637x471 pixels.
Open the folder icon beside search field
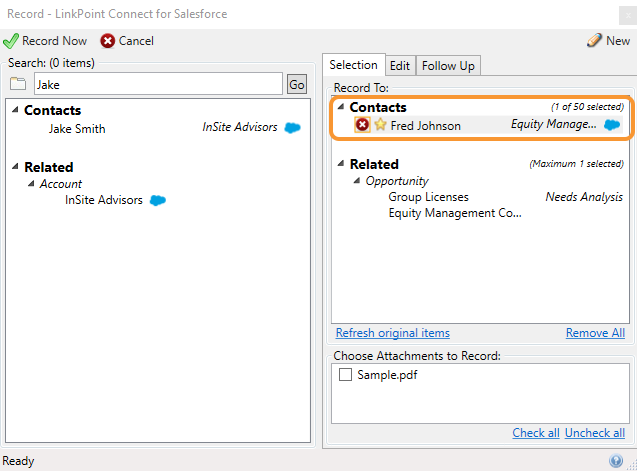click(x=18, y=84)
